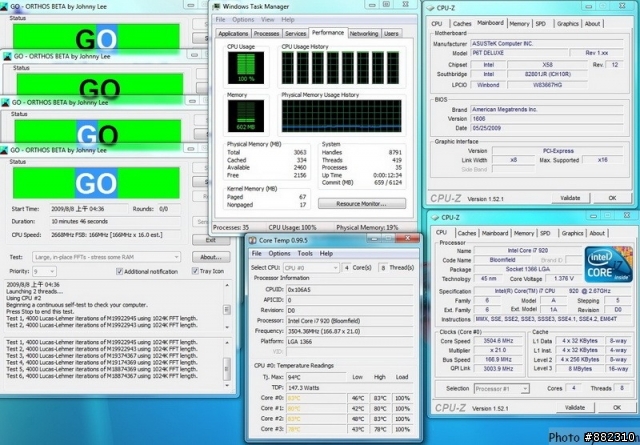The height and width of the screenshot is (445, 640).
Task: Switch to Task Manager Users tab
Action: point(391,33)
